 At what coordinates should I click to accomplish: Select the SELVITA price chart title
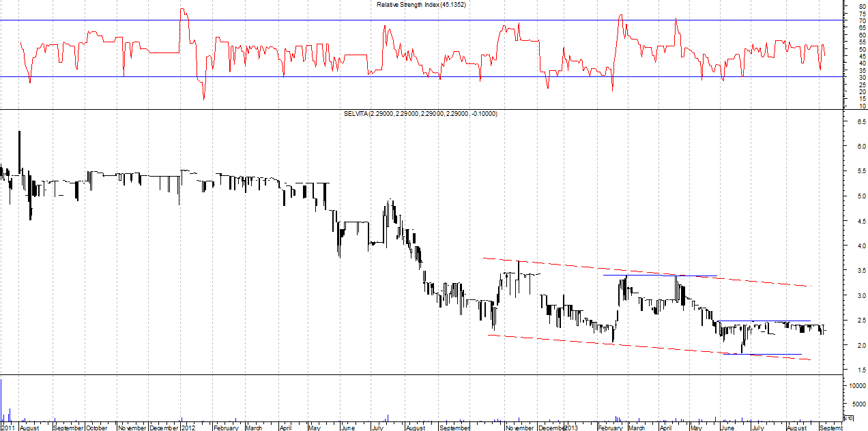tap(420, 114)
